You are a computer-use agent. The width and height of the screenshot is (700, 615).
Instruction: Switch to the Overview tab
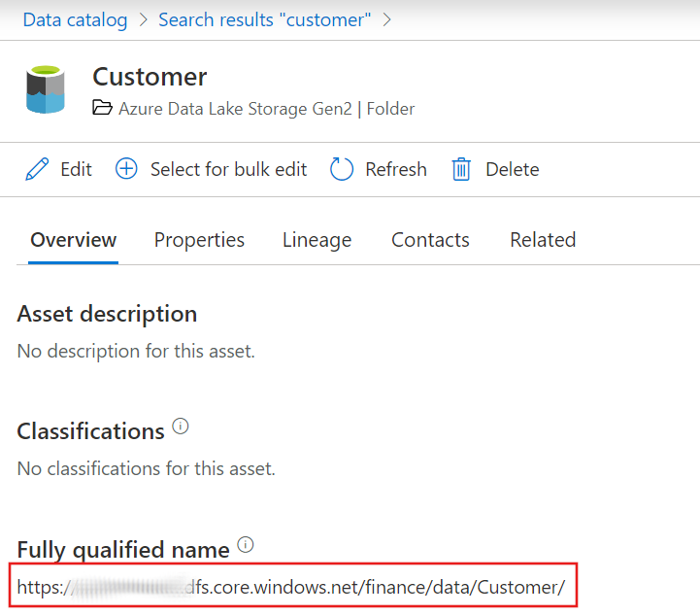click(73, 240)
